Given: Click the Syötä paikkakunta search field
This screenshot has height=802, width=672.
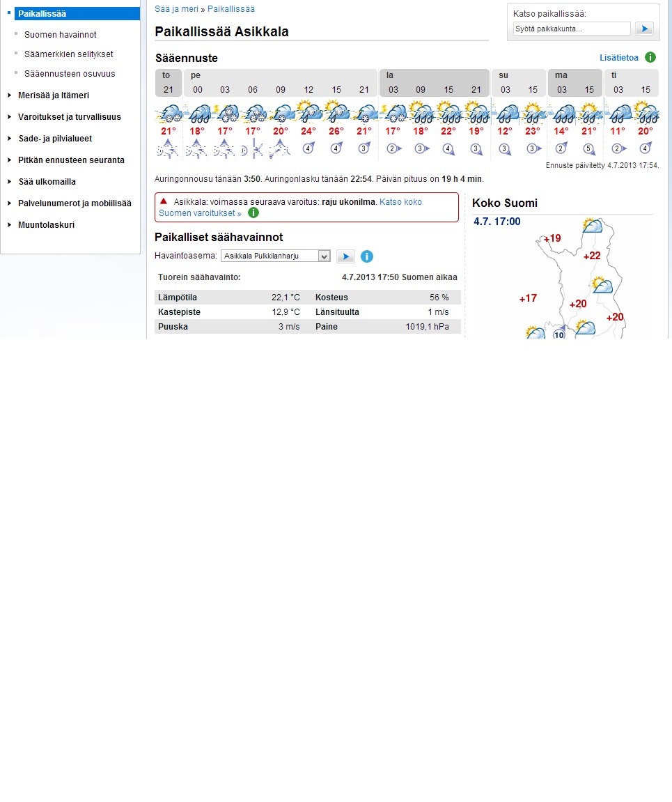Looking at the screenshot, I should 571,29.
